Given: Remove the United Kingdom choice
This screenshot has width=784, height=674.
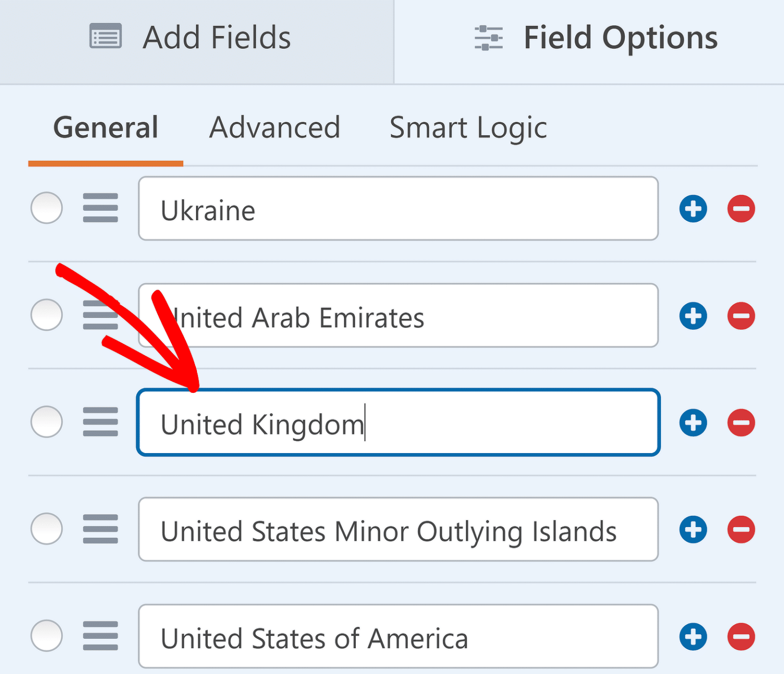Looking at the screenshot, I should click(741, 422).
